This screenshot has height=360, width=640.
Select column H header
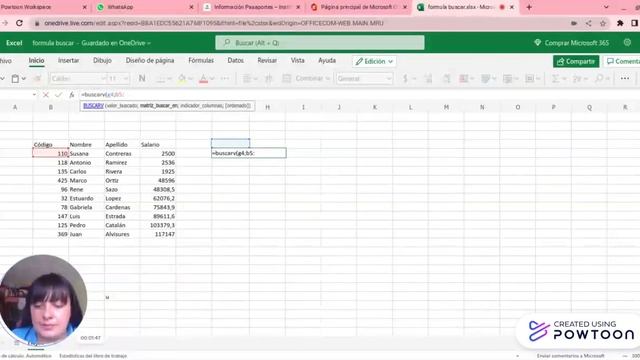(x=267, y=107)
